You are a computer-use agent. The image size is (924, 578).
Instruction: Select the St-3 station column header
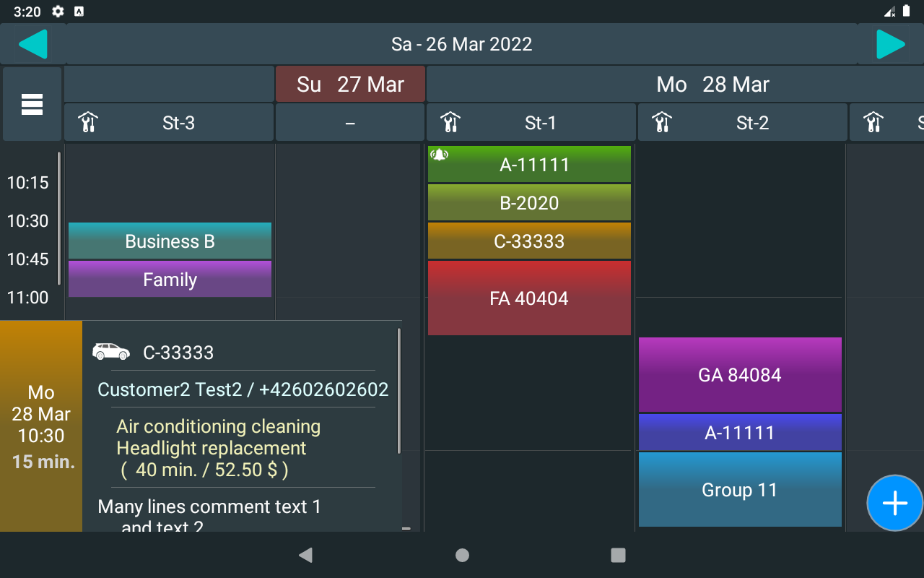coord(169,123)
